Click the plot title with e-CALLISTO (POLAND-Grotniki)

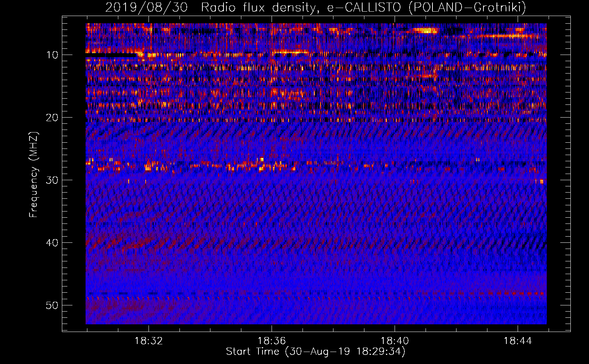click(316, 7)
